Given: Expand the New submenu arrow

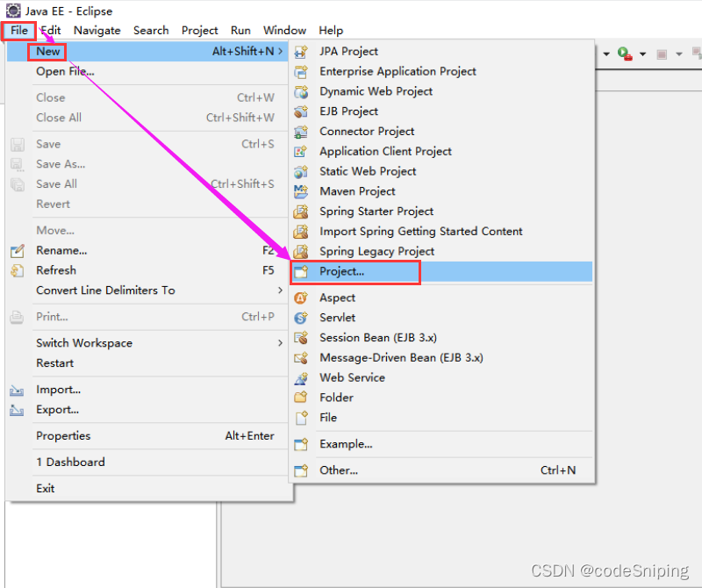Looking at the screenshot, I should pos(280,52).
